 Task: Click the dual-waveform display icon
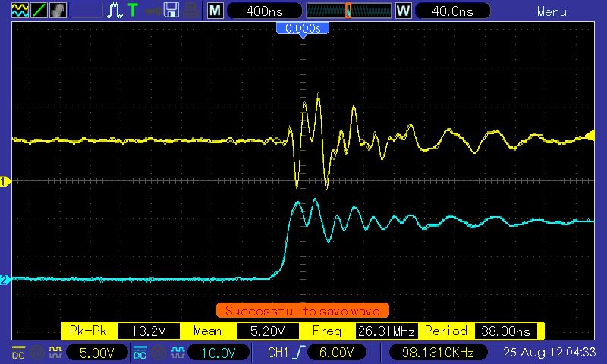(20, 10)
